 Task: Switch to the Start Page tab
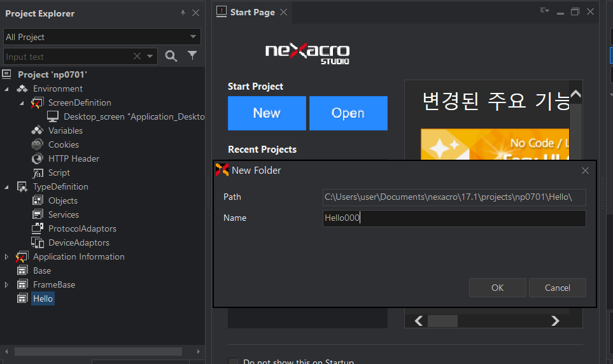pos(253,12)
